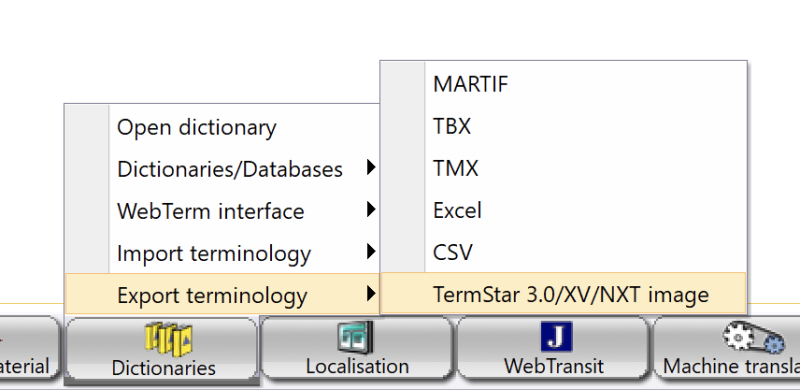Click the Machine translation gears icon
This screenshot has width=800, height=390.
click(x=754, y=337)
